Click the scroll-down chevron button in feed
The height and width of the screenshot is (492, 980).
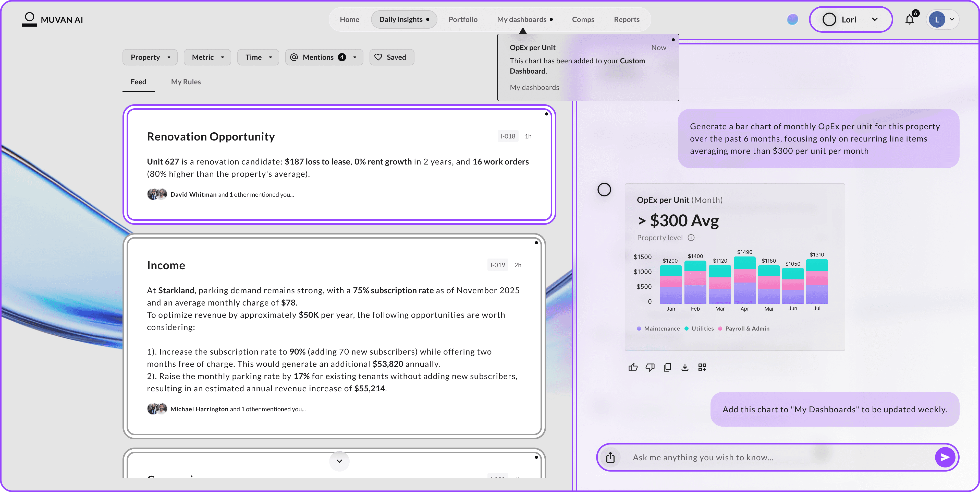point(339,461)
